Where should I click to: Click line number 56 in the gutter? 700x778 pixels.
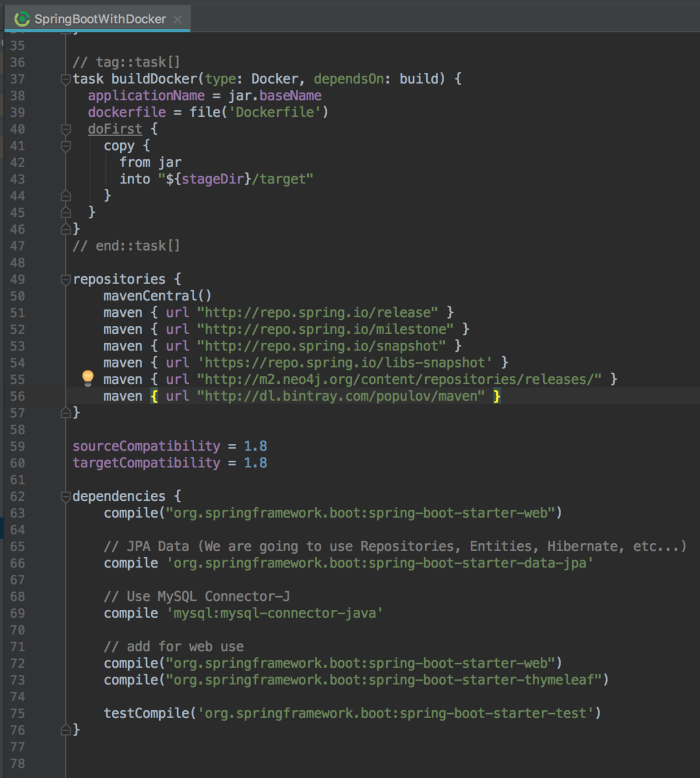coord(17,396)
